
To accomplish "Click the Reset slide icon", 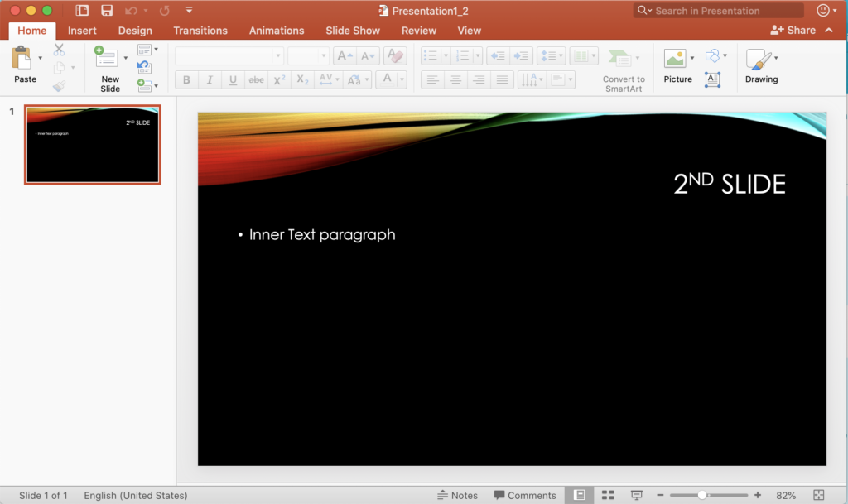I will tap(144, 68).
